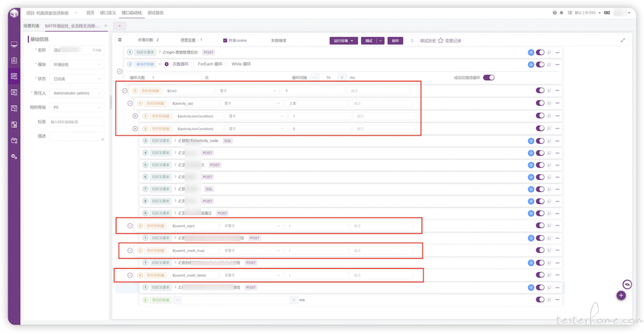Viewport: 644px width, 333px height.
Task: Open the 变更记录 link
Action: 453,41
